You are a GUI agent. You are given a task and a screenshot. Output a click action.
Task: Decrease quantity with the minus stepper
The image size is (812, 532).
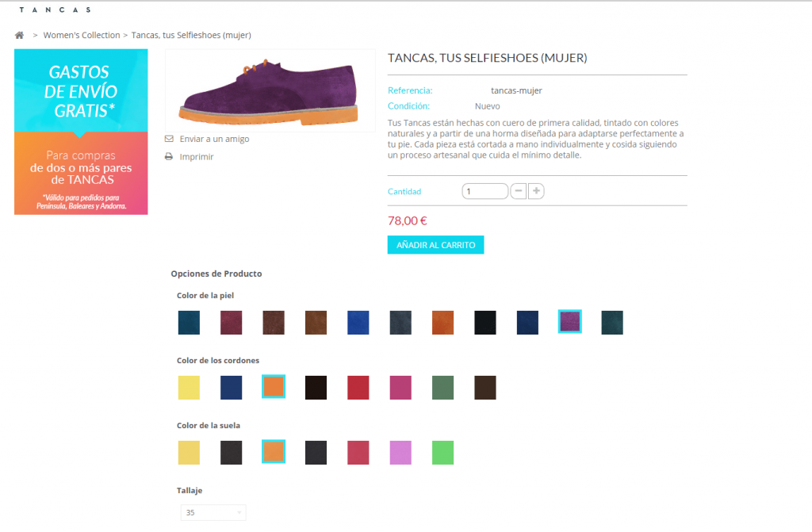[x=519, y=190]
